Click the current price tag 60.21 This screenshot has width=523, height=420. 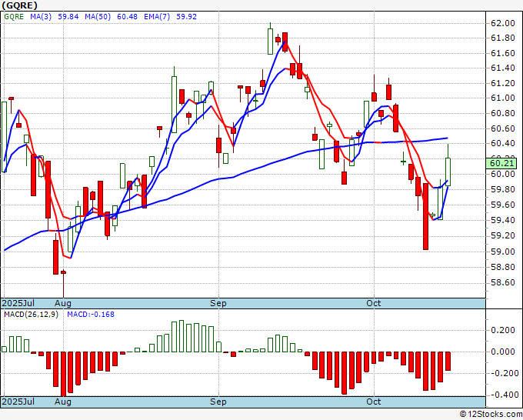(x=502, y=164)
